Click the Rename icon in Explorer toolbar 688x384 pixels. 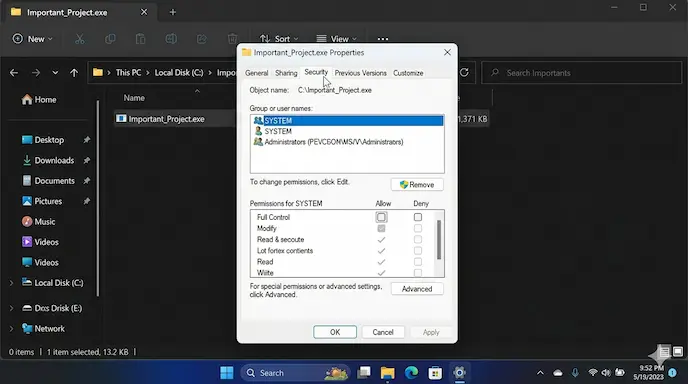[171, 39]
